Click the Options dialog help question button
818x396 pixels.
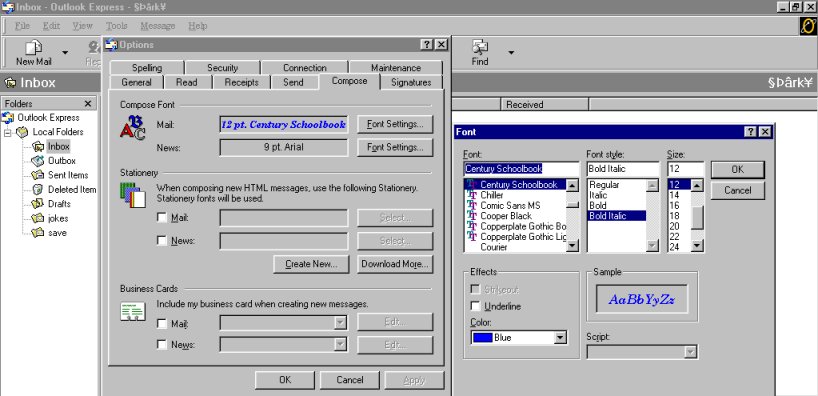(x=427, y=44)
